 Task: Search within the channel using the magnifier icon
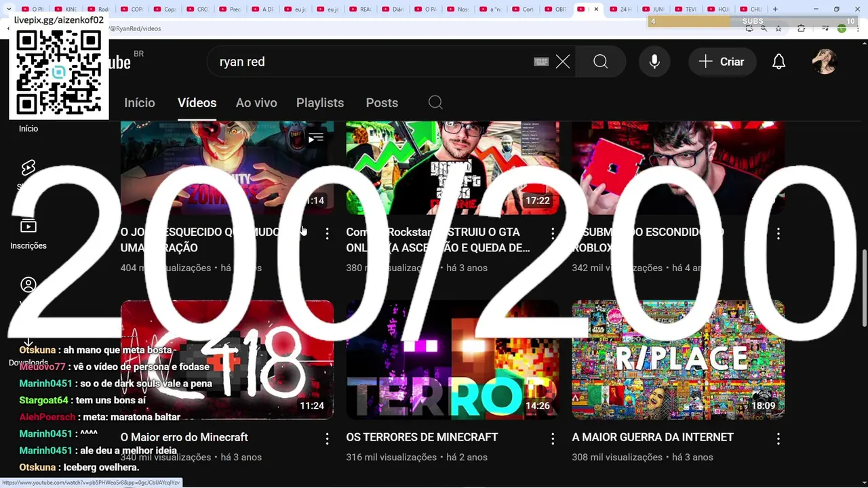(435, 102)
